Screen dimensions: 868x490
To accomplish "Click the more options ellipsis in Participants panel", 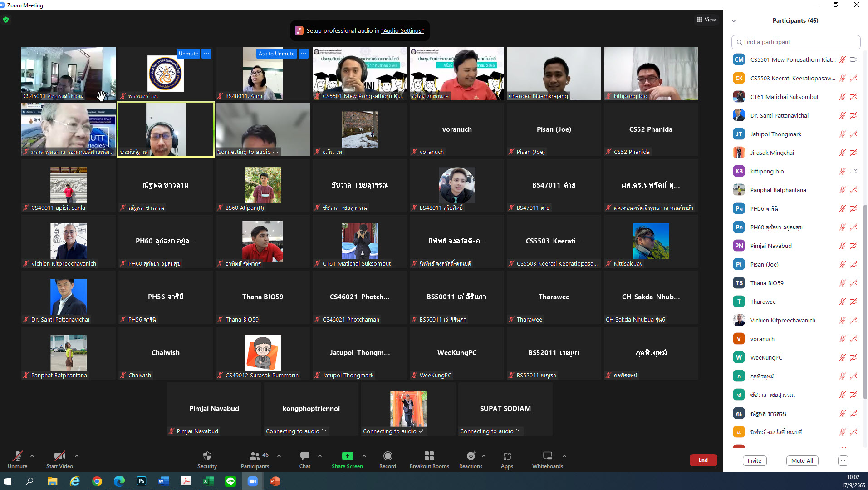I will click(x=843, y=460).
